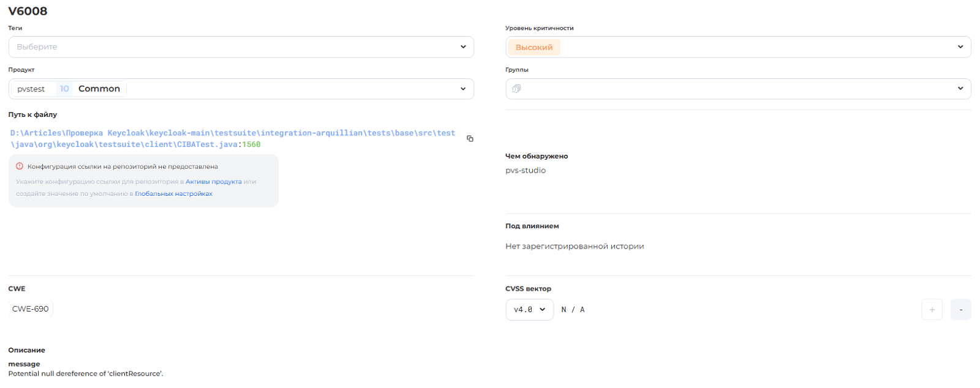Click the groups icon in the Группы field
980x388 pixels.
(x=516, y=89)
